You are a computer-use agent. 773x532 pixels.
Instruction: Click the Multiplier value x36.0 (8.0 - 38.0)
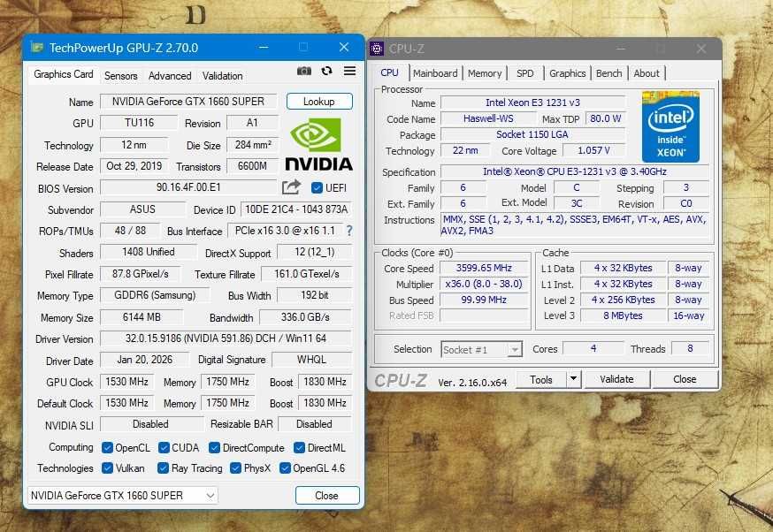pos(484,285)
